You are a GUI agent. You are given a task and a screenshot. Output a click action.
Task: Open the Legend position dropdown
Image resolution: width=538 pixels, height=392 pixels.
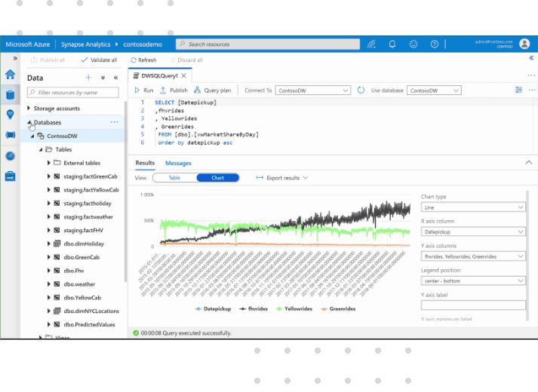coord(473,280)
